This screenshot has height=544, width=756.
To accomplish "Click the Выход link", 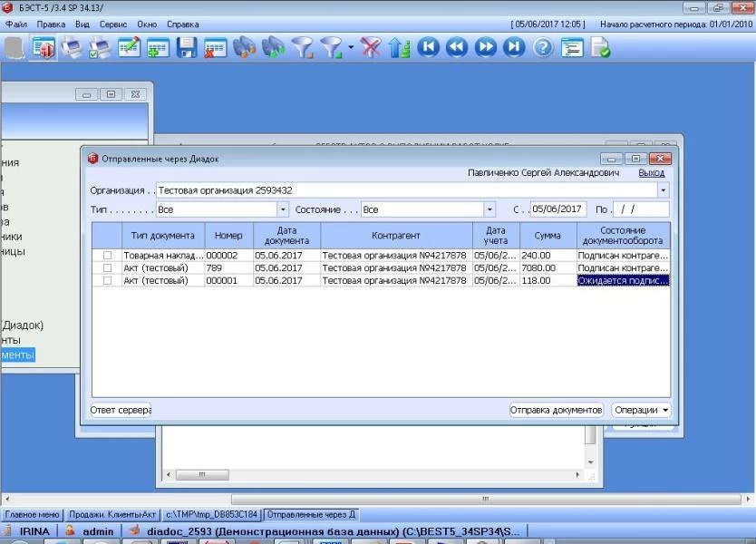I will pyautogui.click(x=652, y=172).
